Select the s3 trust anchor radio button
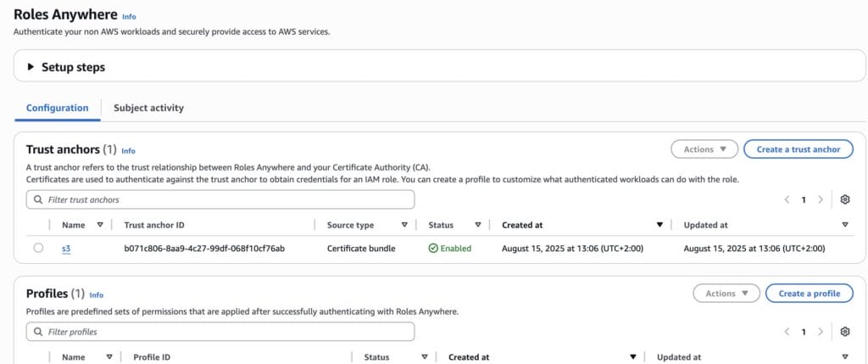Screen dimensions: 868x364 coord(38,249)
